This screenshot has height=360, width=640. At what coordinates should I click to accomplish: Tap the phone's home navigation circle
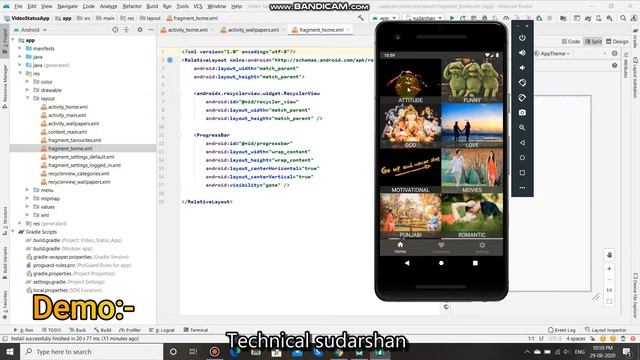[x=441, y=263]
